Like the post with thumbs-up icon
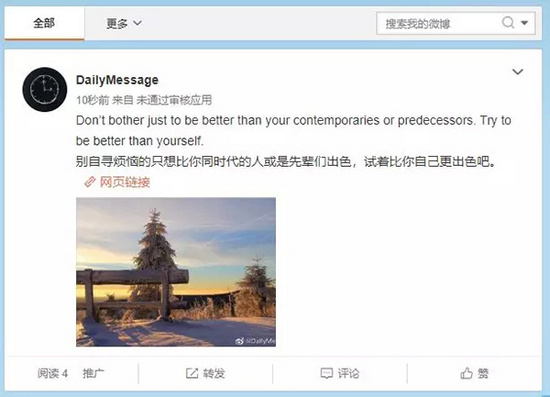The height and width of the screenshot is (397, 550). coord(467,373)
